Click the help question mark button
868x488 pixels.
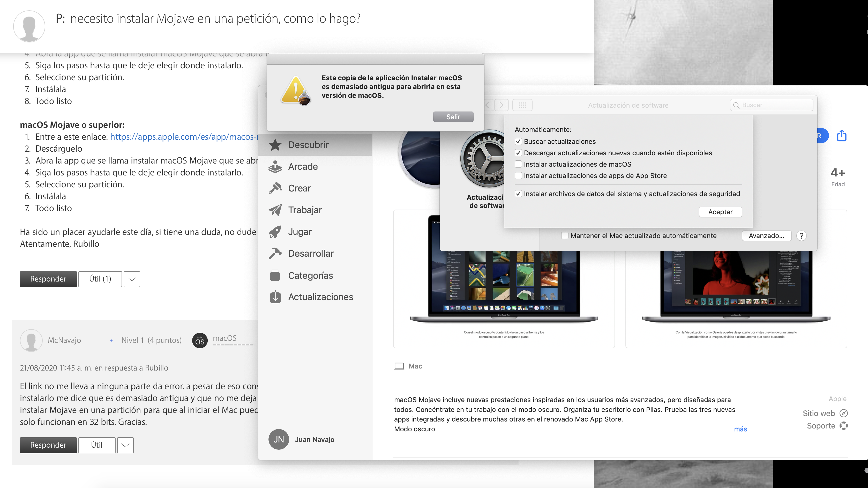(801, 235)
